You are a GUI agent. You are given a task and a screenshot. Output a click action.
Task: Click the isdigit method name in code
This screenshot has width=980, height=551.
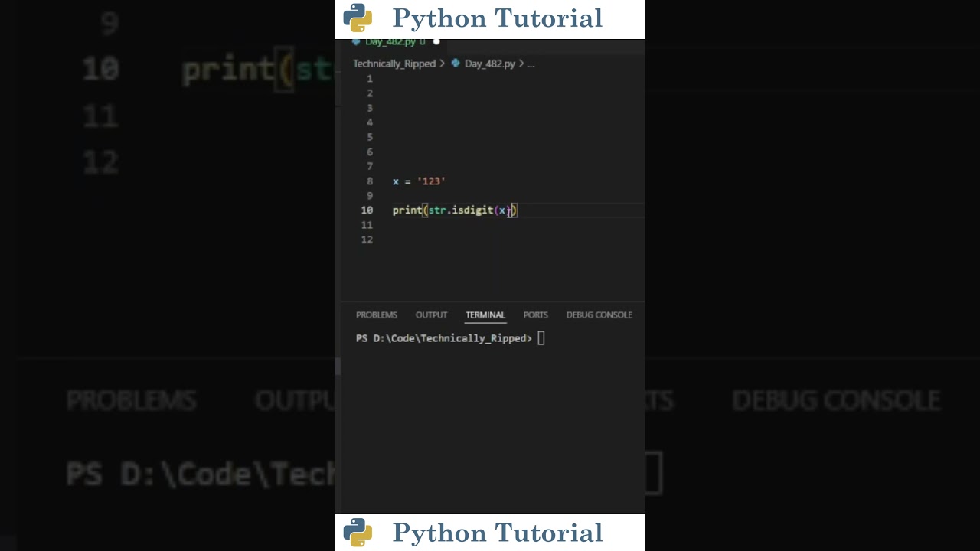(x=472, y=210)
